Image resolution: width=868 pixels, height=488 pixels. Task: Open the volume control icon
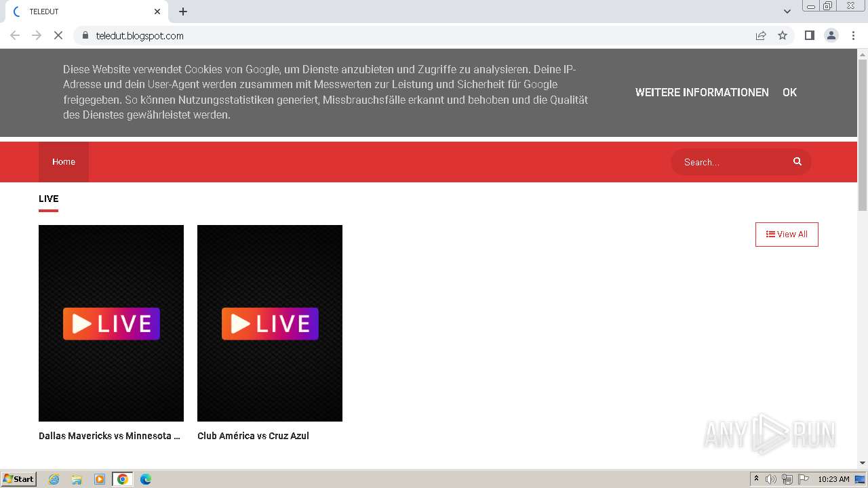point(771,479)
